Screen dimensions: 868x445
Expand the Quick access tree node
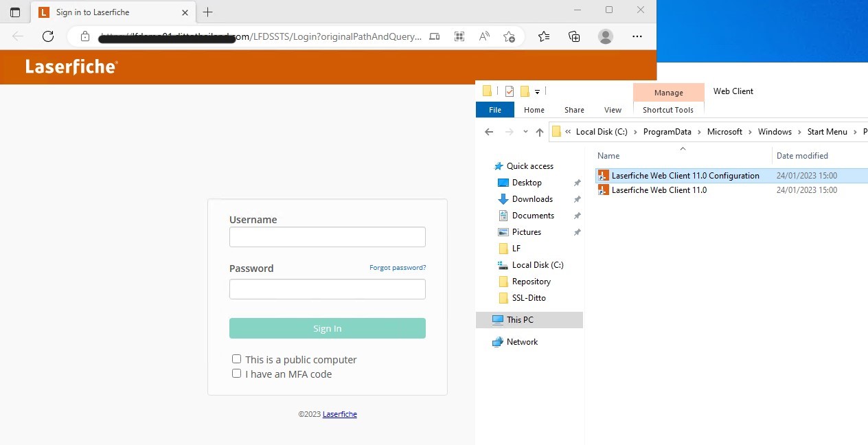(486, 166)
